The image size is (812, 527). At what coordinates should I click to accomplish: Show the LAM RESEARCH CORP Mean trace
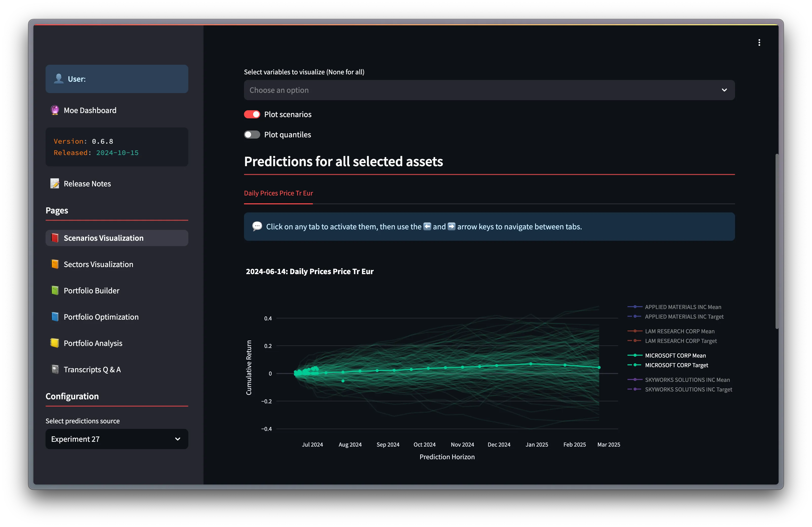tap(671, 331)
